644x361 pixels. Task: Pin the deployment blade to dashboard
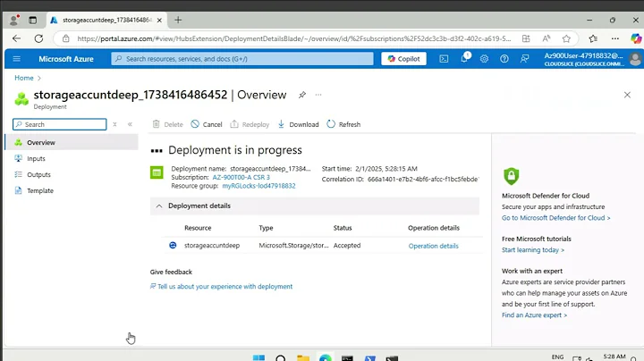(x=302, y=95)
